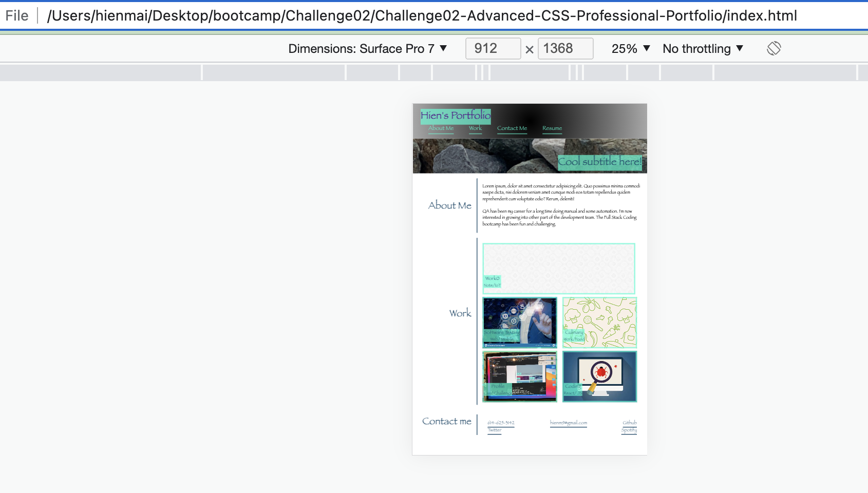868x493 pixels.
Task: Open the No throttling dropdown
Action: coord(702,48)
